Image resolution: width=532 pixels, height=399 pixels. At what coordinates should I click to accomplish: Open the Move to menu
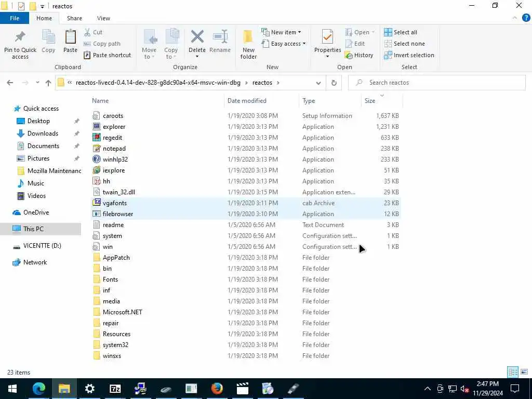149,45
